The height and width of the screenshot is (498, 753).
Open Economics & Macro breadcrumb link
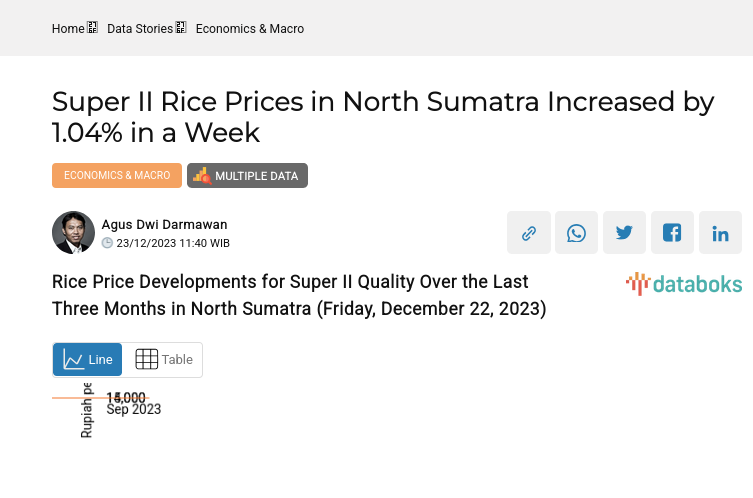[250, 29]
